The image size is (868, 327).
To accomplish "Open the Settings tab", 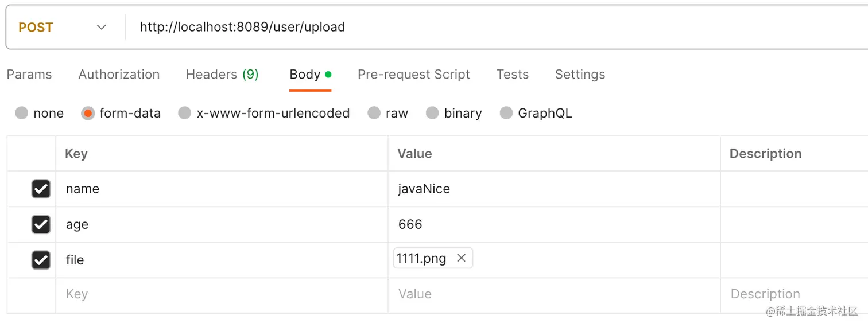I will pos(580,75).
